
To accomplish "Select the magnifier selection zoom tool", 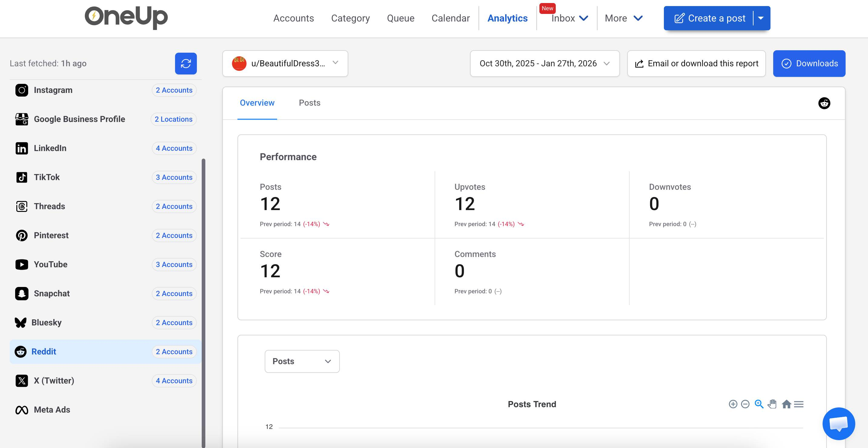I will [x=758, y=404].
